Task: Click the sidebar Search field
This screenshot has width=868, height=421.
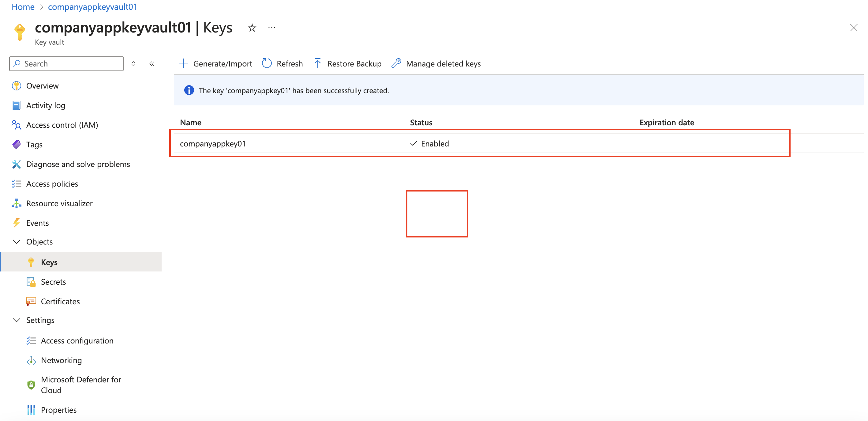Action: click(x=66, y=64)
